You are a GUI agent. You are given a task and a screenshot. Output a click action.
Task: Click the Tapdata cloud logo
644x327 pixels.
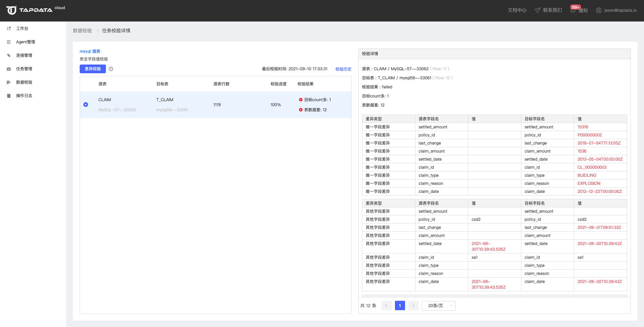click(x=29, y=10)
